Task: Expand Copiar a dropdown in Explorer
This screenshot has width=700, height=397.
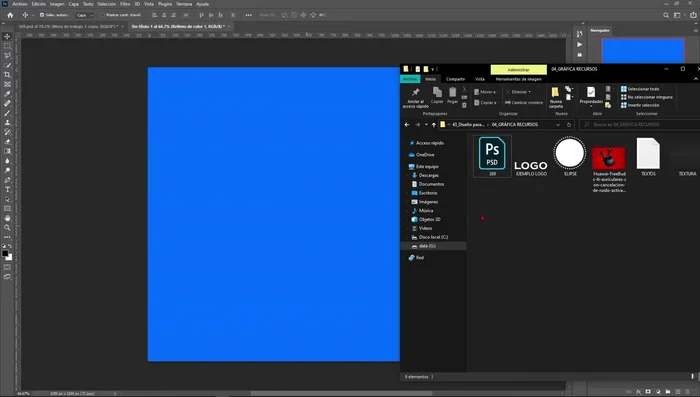Action: coord(499,103)
